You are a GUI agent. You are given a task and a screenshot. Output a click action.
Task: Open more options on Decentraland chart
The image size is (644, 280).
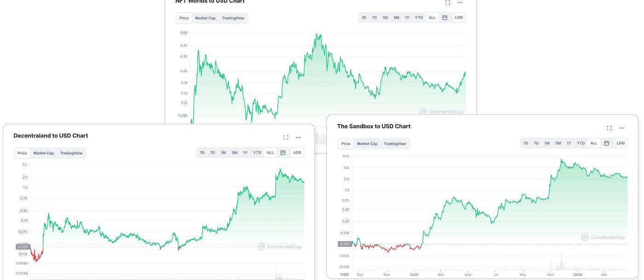(298, 137)
